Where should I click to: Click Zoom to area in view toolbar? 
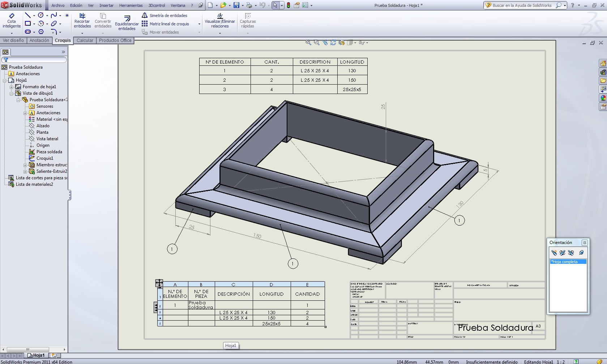(x=317, y=43)
